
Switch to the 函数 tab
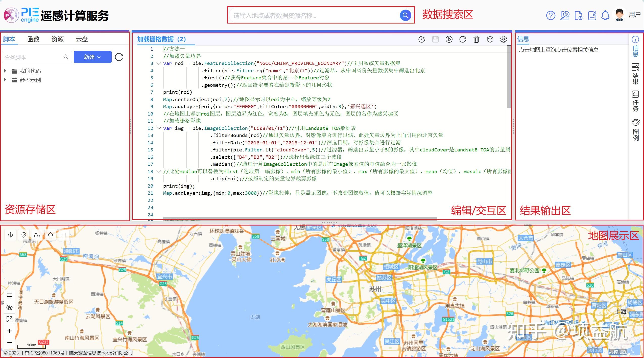click(x=33, y=39)
